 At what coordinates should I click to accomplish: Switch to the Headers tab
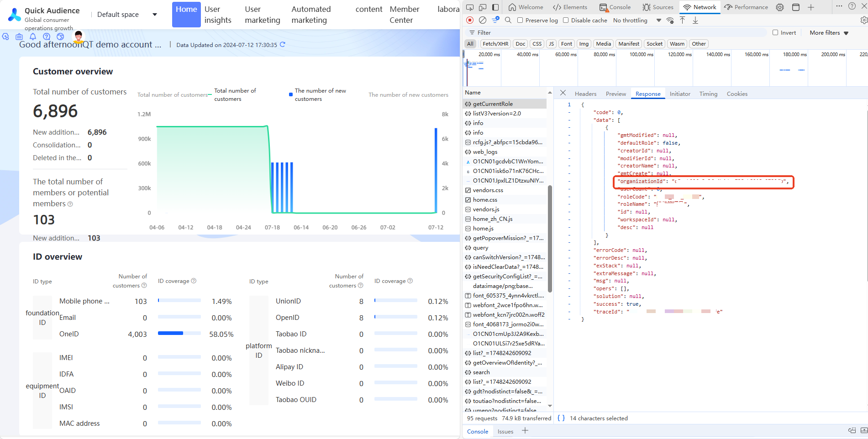585,94
